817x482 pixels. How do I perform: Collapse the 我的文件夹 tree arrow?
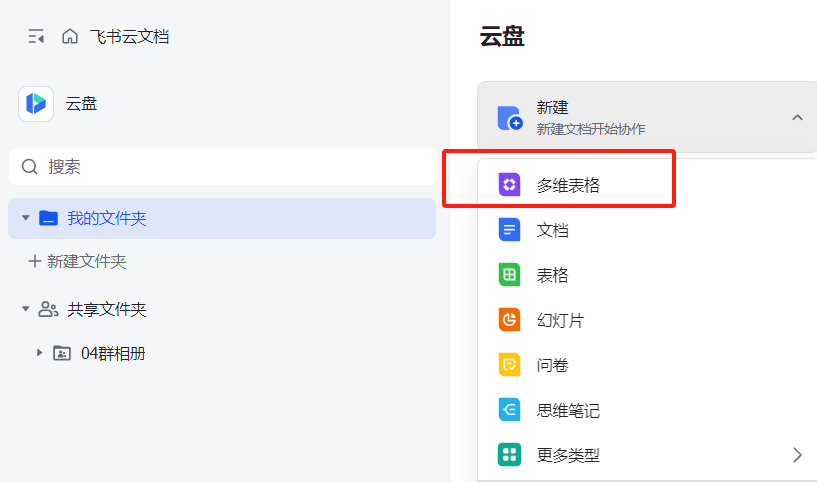click(25, 218)
